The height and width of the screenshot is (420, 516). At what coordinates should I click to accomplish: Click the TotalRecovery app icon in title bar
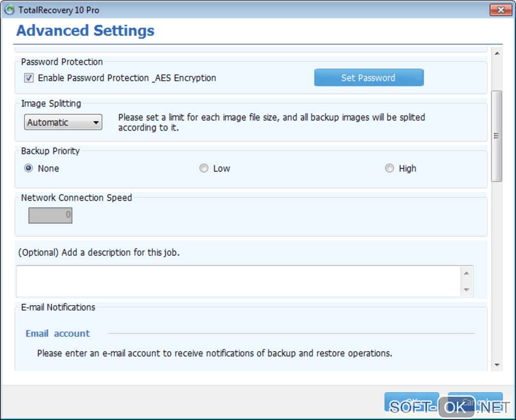point(9,10)
